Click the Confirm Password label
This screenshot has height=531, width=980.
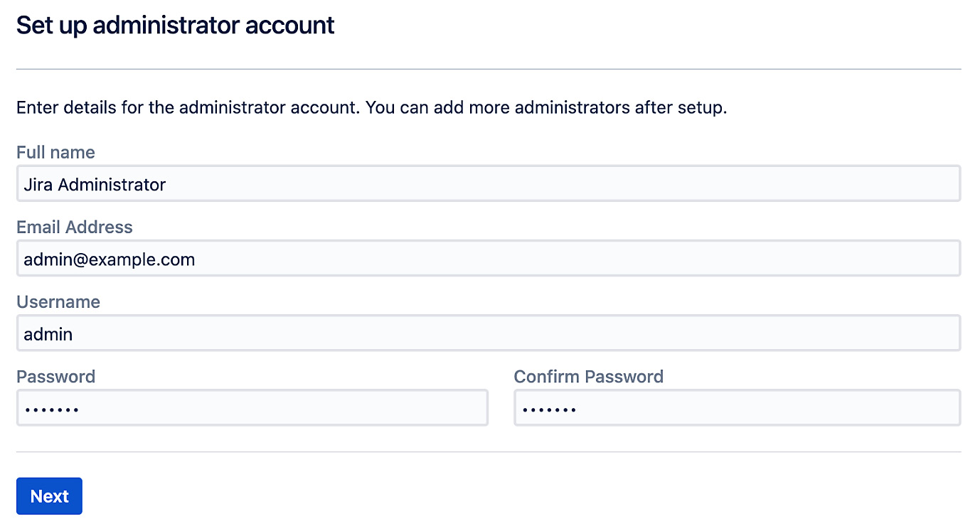[x=588, y=377]
